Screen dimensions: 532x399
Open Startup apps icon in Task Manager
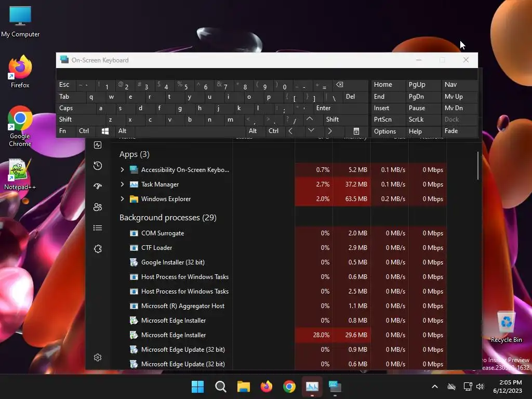[98, 187]
